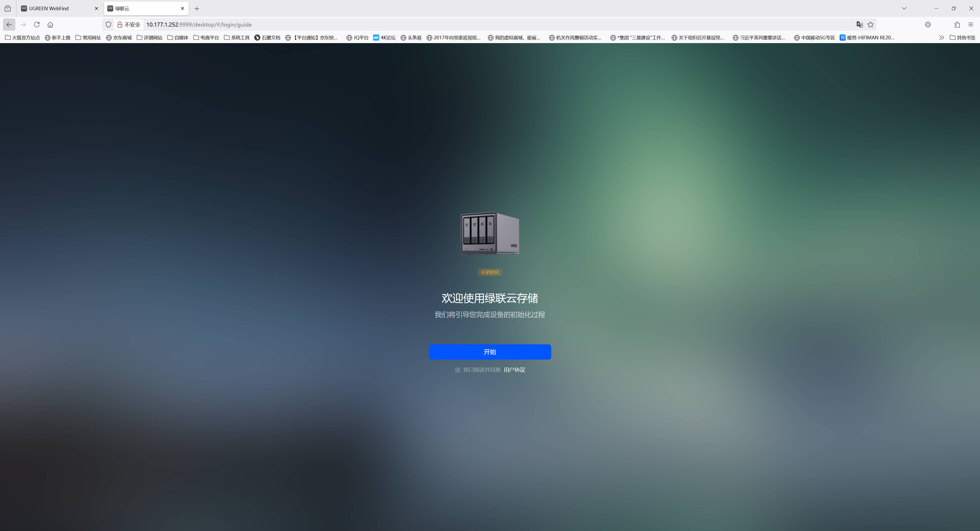
Task: Switch to the UGREEN WebFind tab
Action: pyautogui.click(x=49, y=8)
